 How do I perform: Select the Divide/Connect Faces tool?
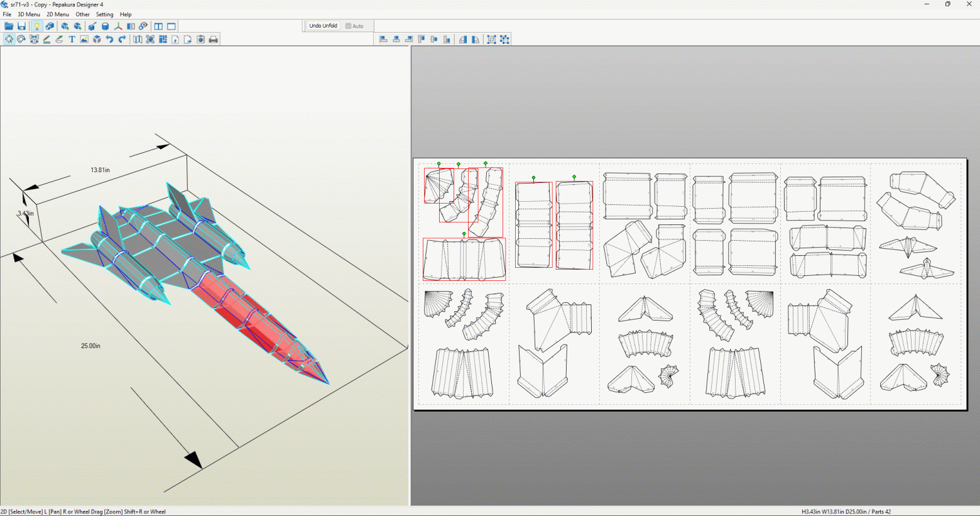click(34, 38)
